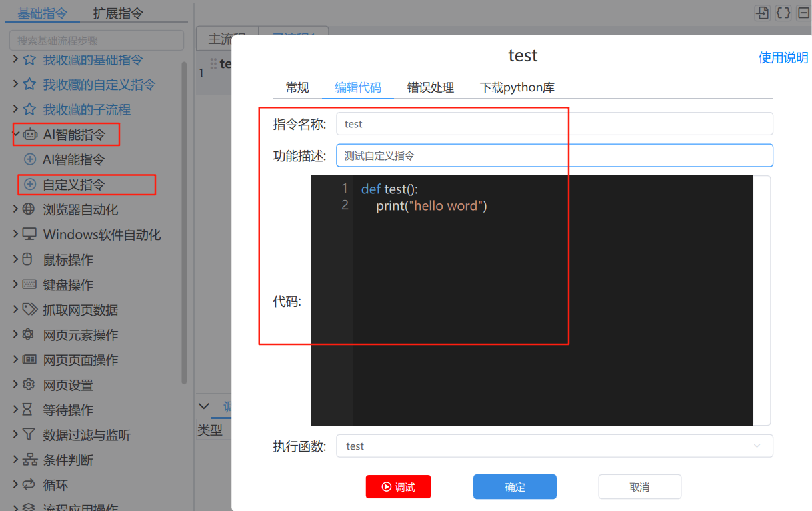Click the monitor icon beside Windows软件自动化

click(29, 235)
